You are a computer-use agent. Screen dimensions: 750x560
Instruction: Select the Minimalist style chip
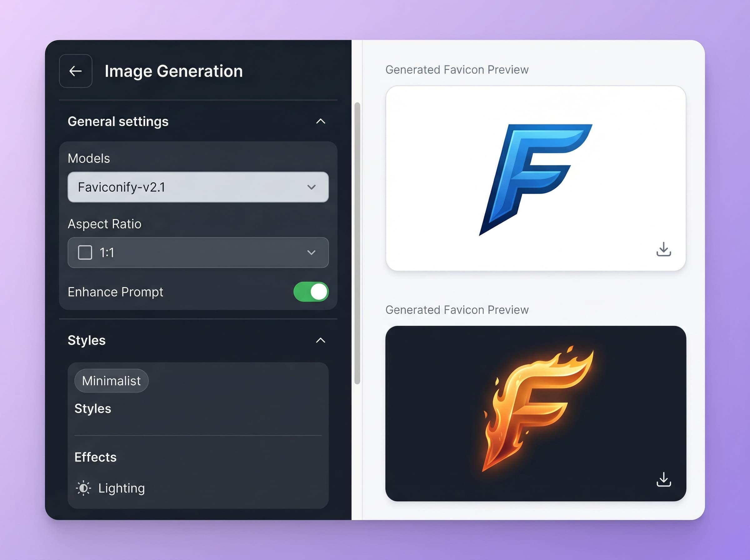coord(111,380)
